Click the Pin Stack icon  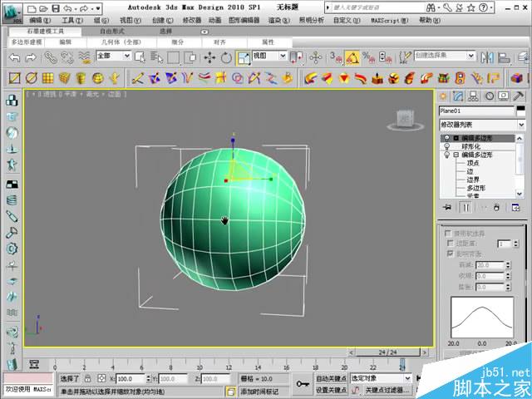(447, 207)
